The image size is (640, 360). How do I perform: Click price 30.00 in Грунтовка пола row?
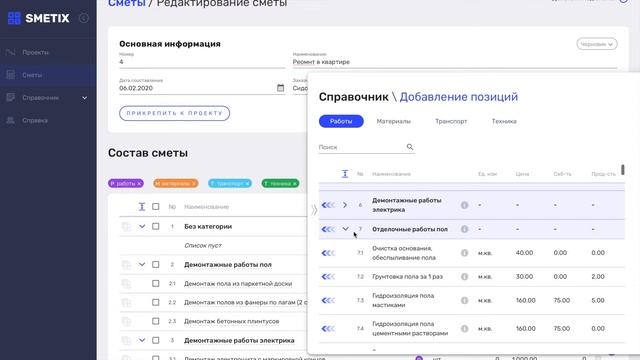pos(524,277)
